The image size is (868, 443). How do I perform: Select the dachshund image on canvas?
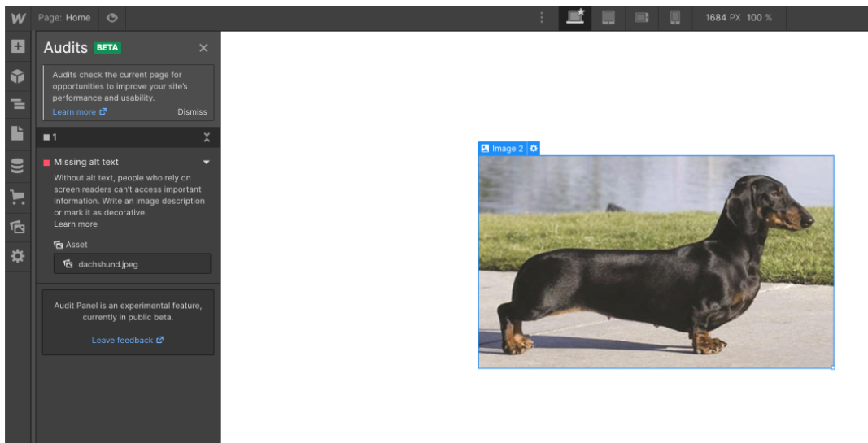[656, 262]
